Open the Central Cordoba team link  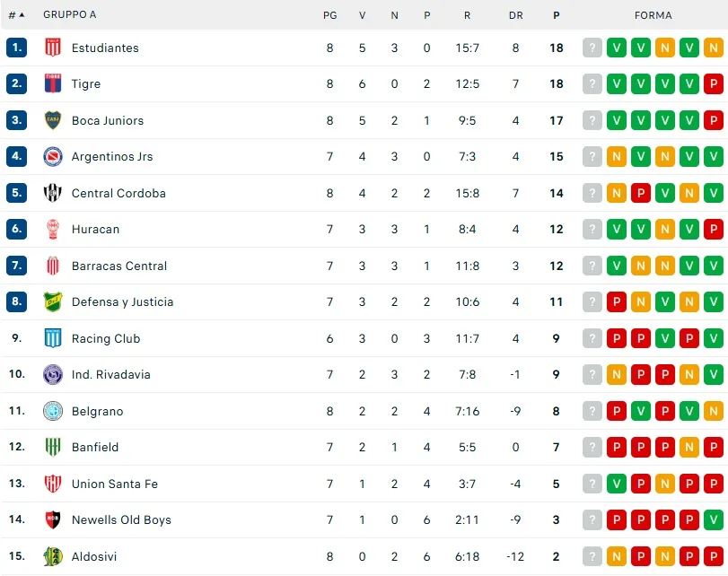tap(118, 193)
